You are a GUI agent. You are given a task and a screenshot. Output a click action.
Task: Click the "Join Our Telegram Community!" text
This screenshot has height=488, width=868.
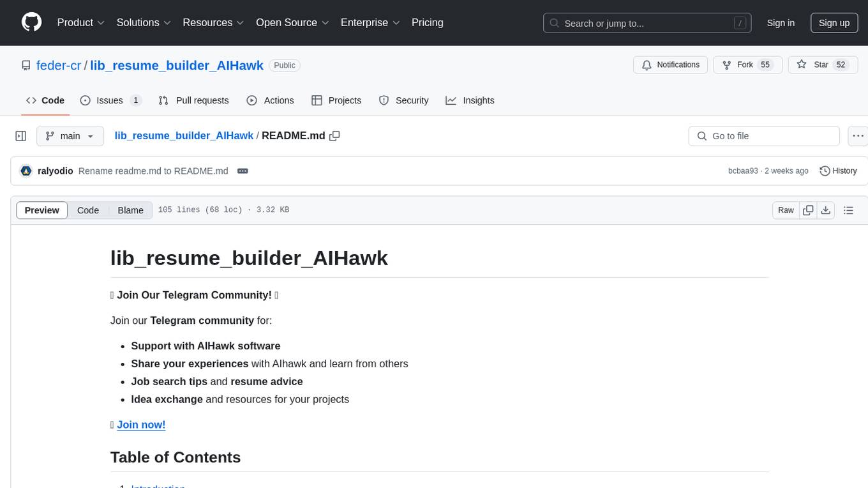pos(194,294)
